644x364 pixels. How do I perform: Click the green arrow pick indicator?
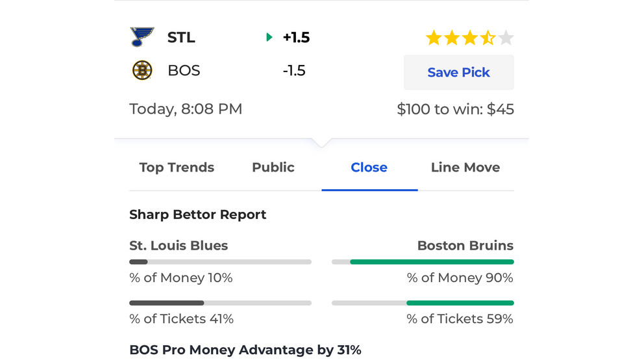(269, 38)
